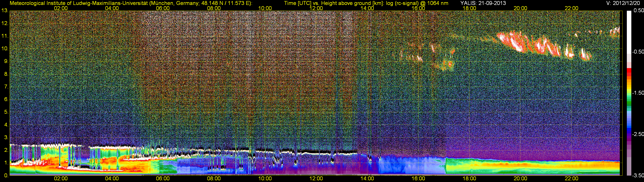Click height axis label '2.'
Viewport: 644px width, 182px height.
[6, 150]
